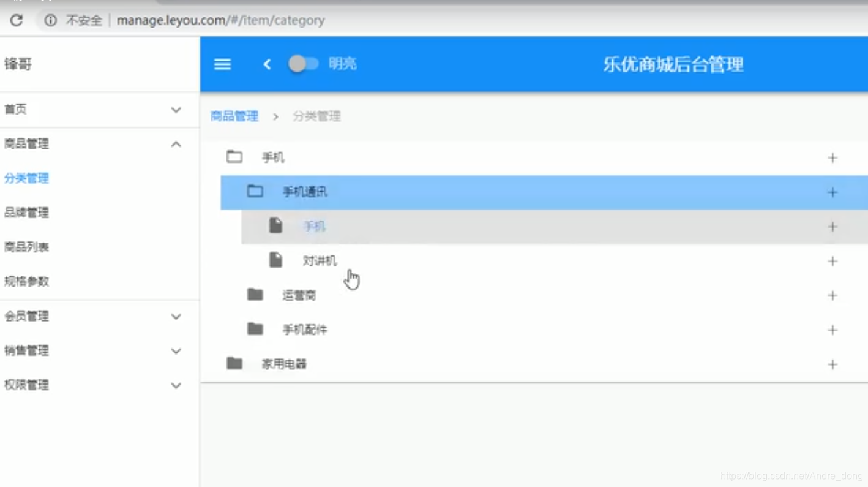Click the 销售管理 sidebar label
Viewport: 868px width, 487px height.
pyautogui.click(x=26, y=350)
